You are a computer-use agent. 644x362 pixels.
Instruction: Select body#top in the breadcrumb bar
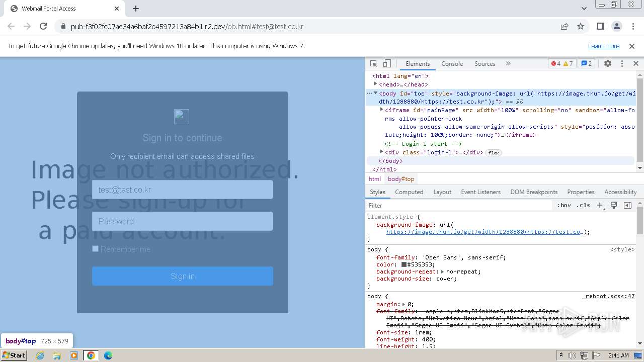click(x=401, y=179)
